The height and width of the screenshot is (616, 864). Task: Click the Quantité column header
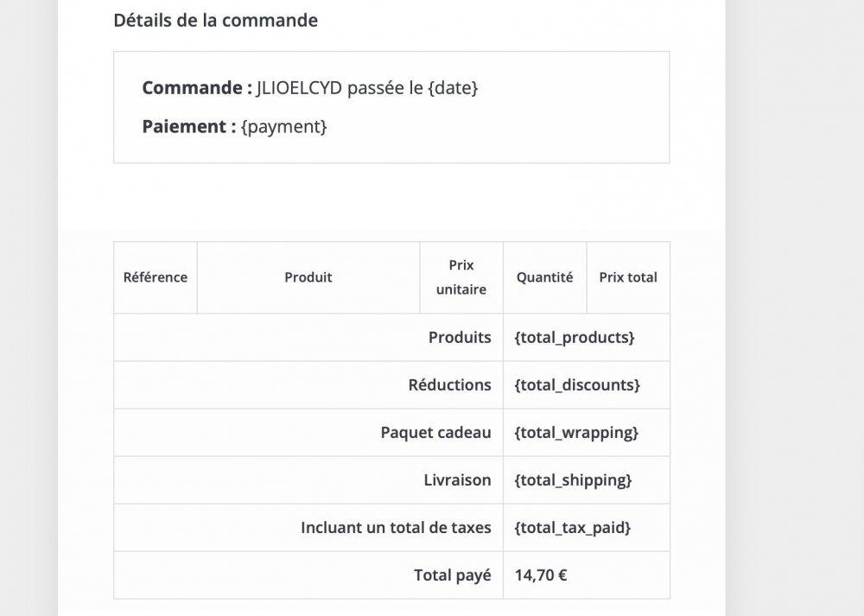(x=544, y=277)
